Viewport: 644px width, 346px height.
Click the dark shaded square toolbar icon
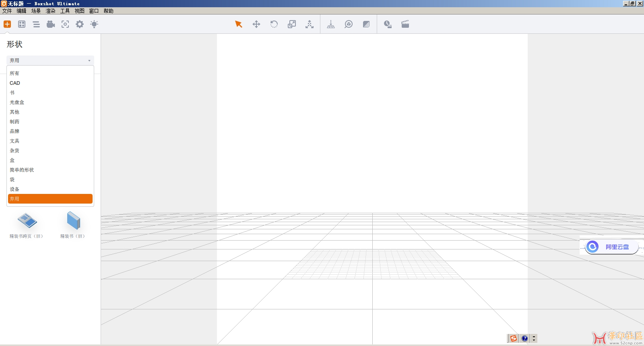(x=366, y=24)
